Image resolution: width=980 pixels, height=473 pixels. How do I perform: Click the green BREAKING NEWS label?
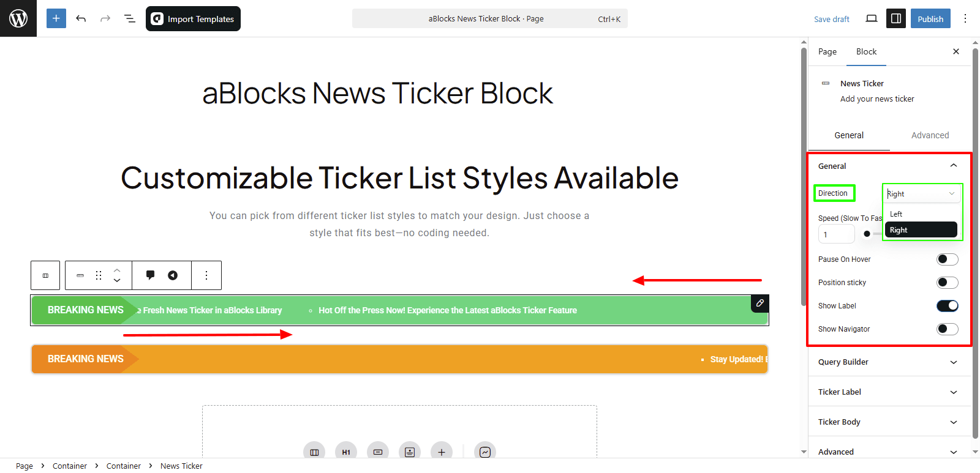coord(86,310)
